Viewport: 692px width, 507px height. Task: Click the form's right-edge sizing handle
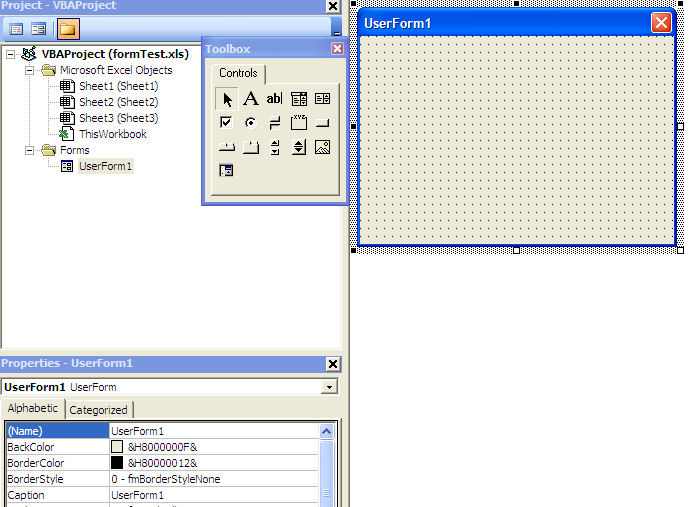coord(681,127)
